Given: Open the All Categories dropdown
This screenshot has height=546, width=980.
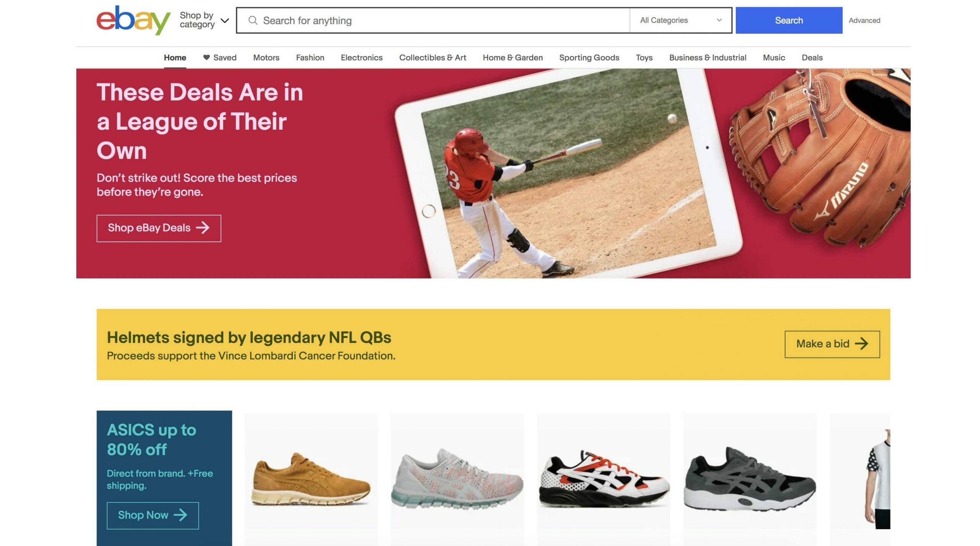Looking at the screenshot, I should pyautogui.click(x=680, y=20).
